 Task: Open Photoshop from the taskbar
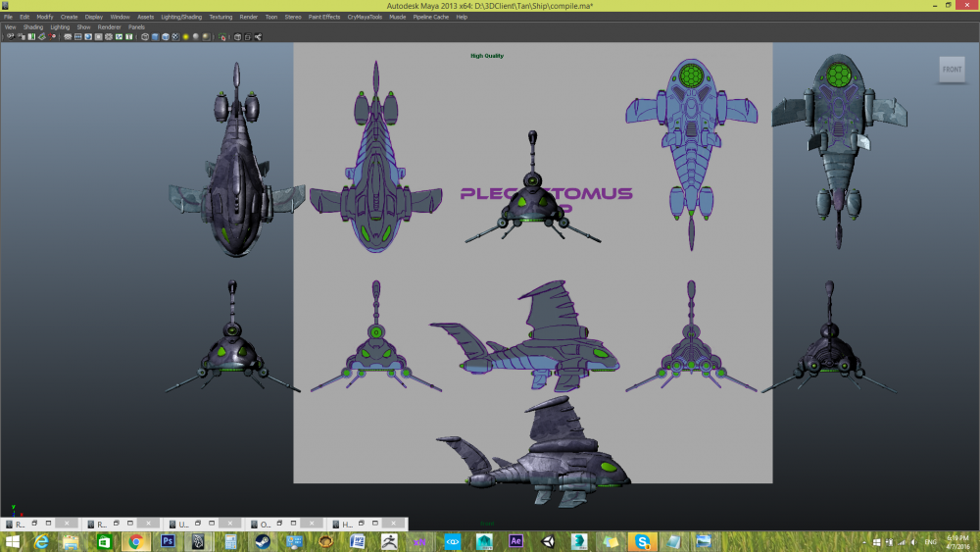167,541
